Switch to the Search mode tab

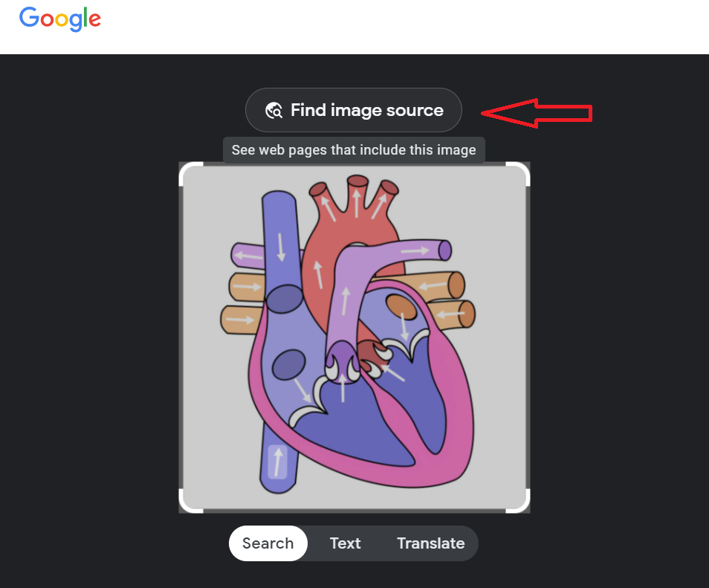(268, 543)
